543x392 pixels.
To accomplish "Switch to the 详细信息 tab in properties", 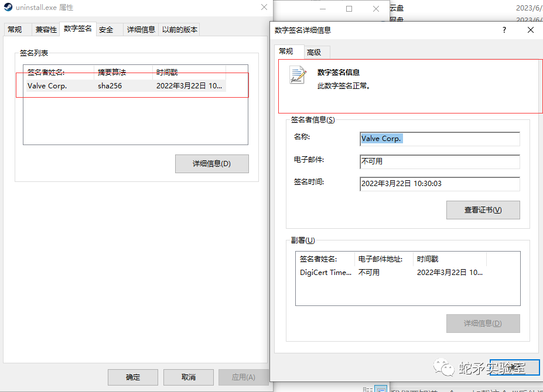I will [x=141, y=30].
